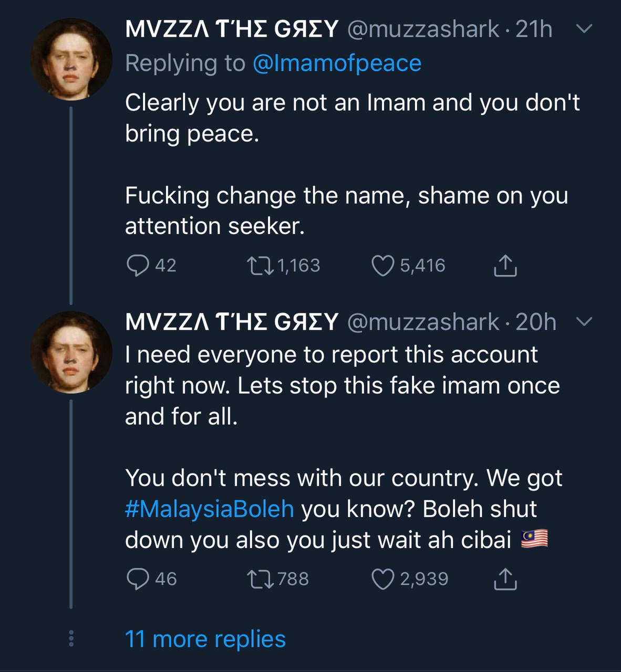This screenshot has width=621, height=672.
Task: Share the first tweet about the Imam
Action: [505, 265]
